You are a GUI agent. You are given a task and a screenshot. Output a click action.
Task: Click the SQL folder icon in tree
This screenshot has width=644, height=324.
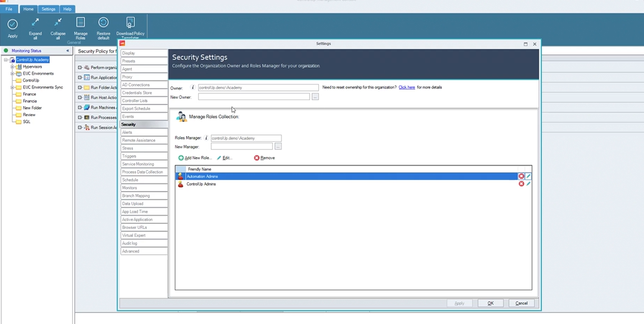[19, 121]
